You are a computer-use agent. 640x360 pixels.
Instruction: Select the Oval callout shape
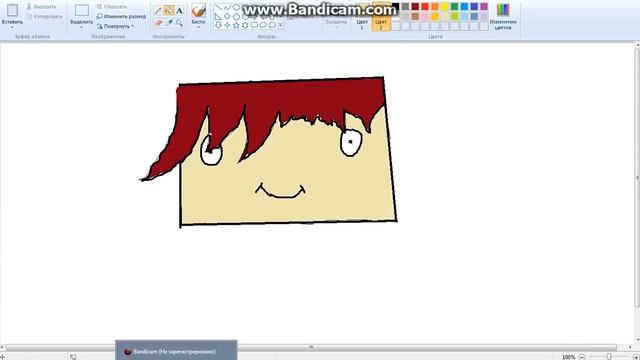tap(263, 25)
